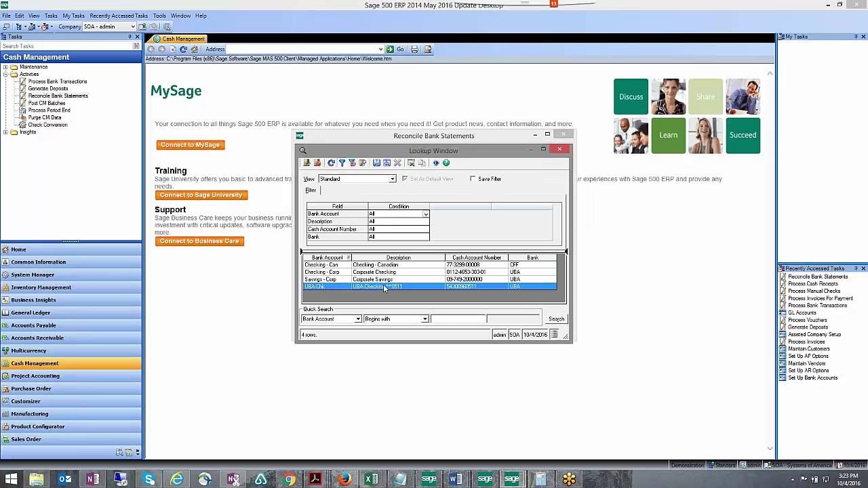This screenshot has height=488, width=868.
Task: Open the Company SOA - admin dropdown
Action: coord(133,26)
